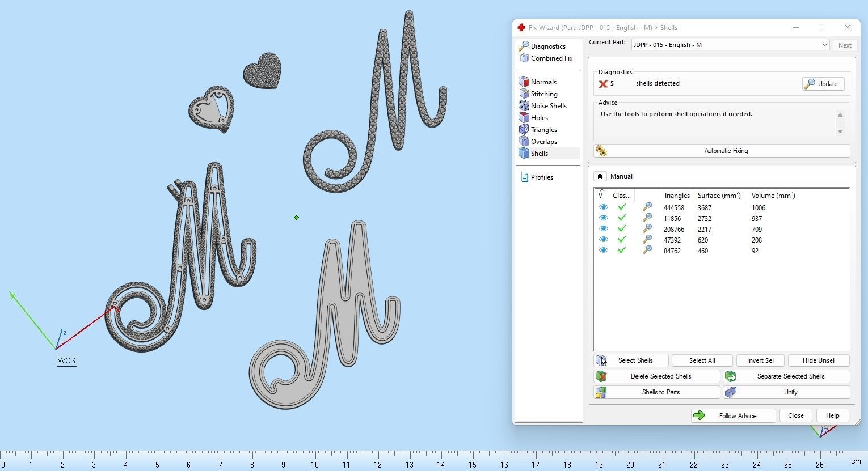
Task: Switch to the Triangles page
Action: 538,130
